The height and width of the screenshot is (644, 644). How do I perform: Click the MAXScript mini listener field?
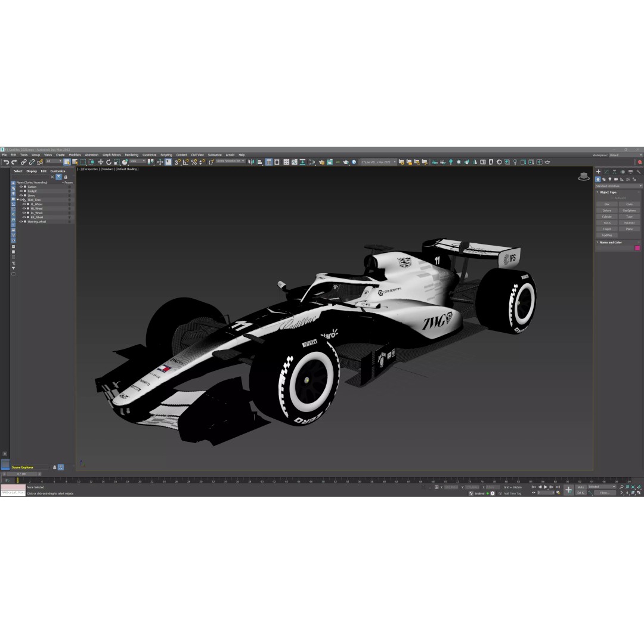point(13,493)
